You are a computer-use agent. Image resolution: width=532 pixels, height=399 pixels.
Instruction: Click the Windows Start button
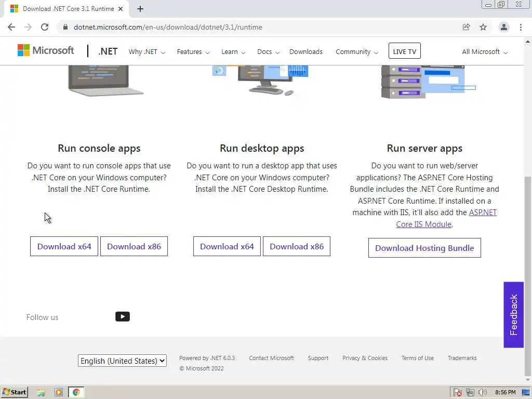[15, 392]
